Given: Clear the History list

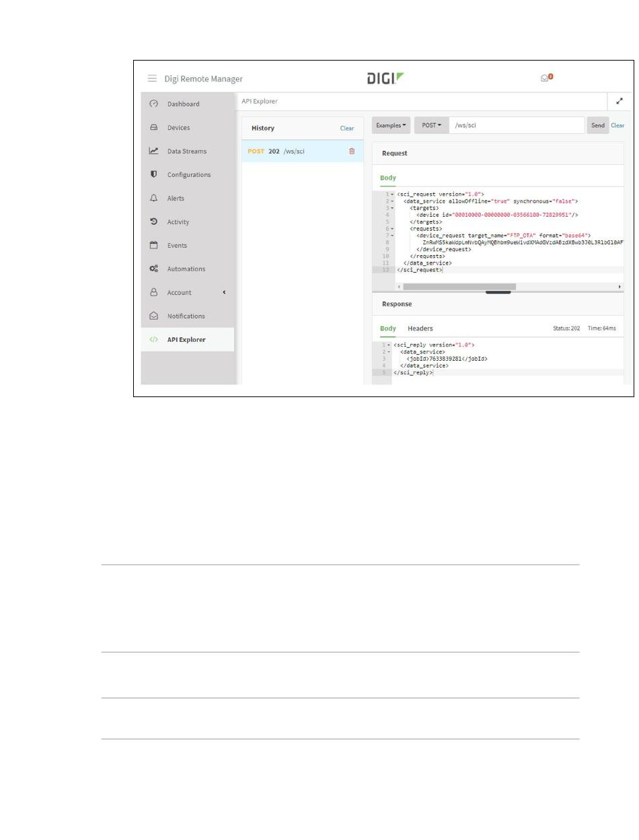Looking at the screenshot, I should click(346, 128).
